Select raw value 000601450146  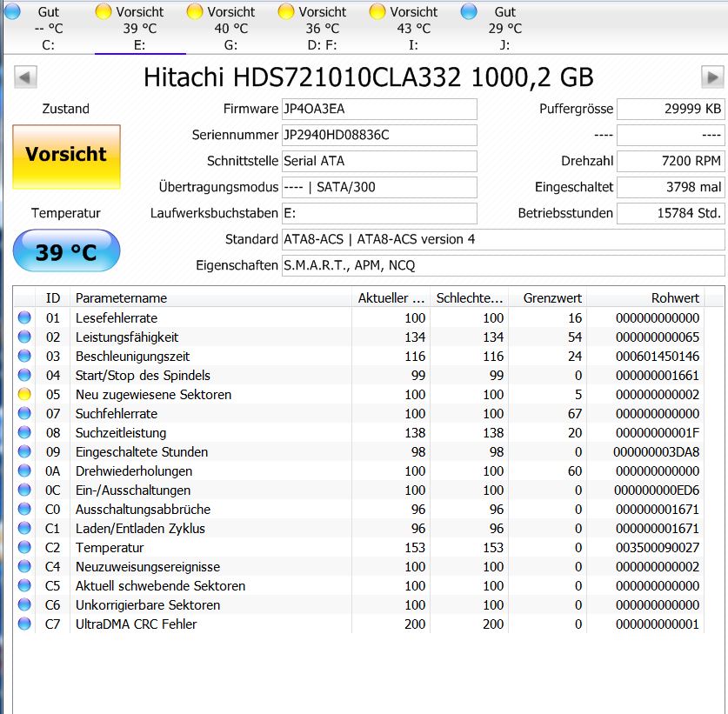[x=658, y=356]
